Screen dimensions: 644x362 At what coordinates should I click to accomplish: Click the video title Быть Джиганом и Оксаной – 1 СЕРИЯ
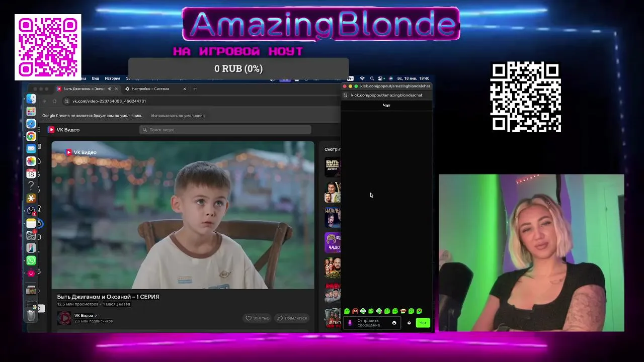pyautogui.click(x=108, y=297)
